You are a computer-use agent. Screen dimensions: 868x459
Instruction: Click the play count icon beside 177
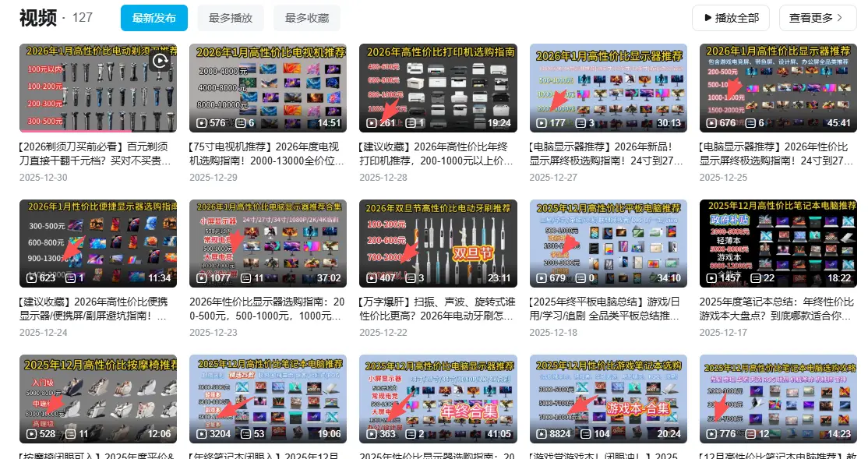click(542, 123)
